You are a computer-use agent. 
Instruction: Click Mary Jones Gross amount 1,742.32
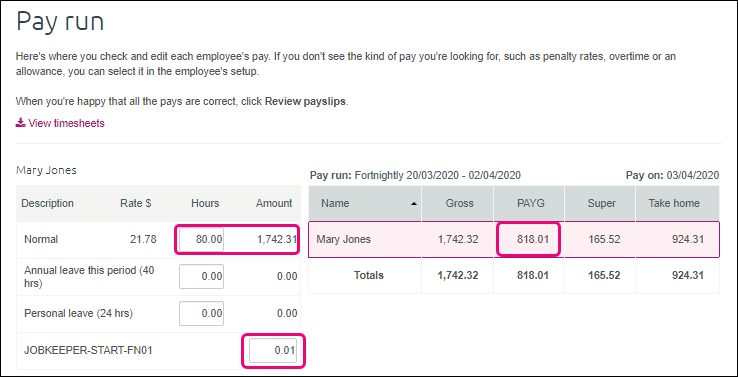pyautogui.click(x=458, y=240)
